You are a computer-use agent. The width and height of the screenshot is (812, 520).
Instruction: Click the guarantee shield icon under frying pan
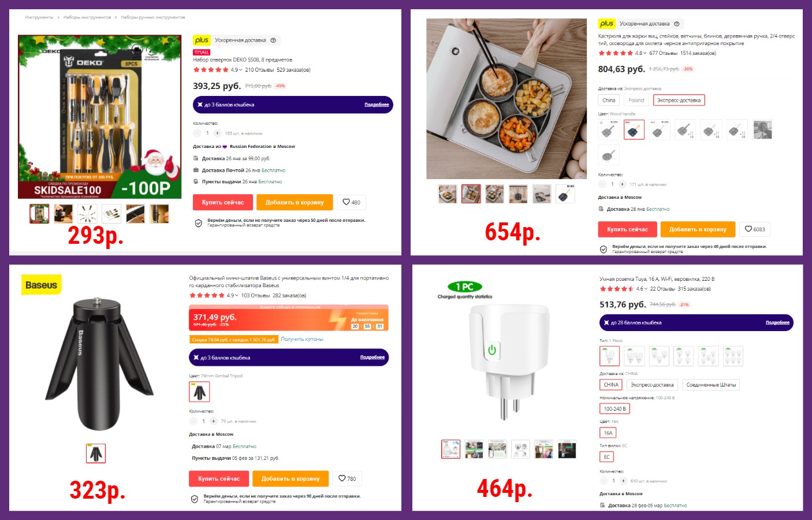click(603, 249)
